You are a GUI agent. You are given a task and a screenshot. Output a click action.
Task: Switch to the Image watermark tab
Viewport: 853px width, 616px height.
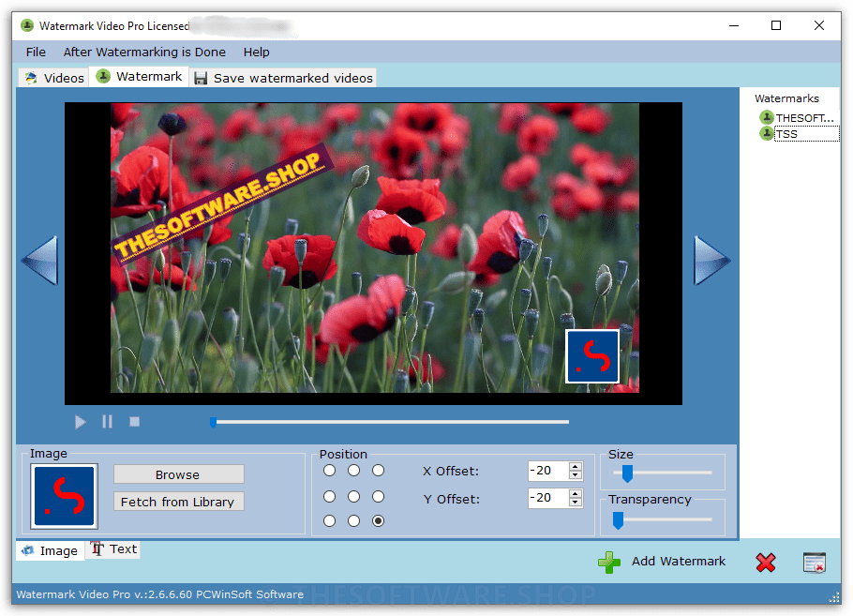(50, 550)
